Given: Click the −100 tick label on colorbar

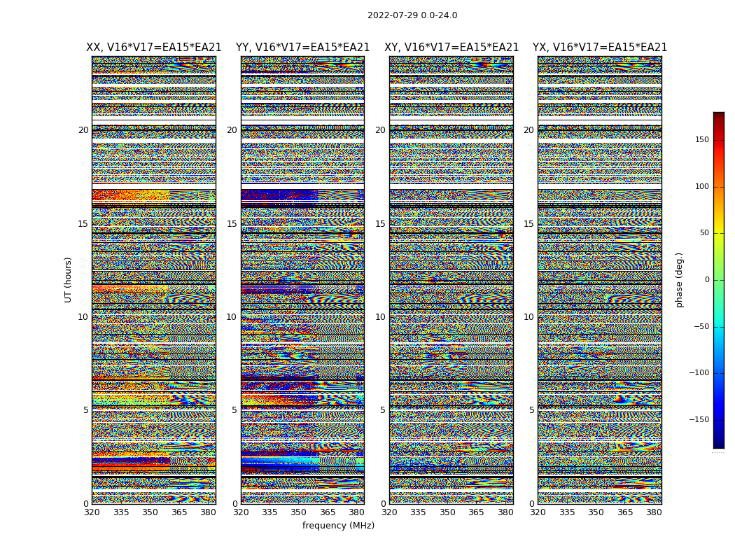Looking at the screenshot, I should click(x=699, y=372).
